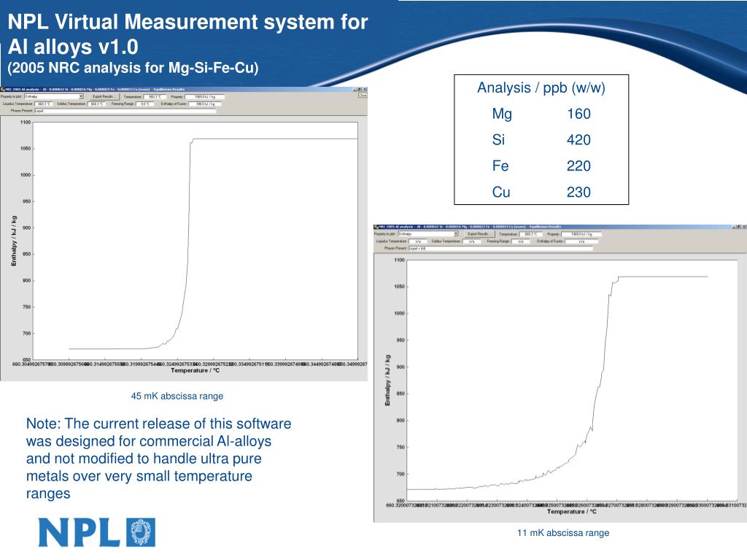The height and width of the screenshot is (560, 747).
Task: Close the 45 mK window with the X button
Action: [x=365, y=89]
